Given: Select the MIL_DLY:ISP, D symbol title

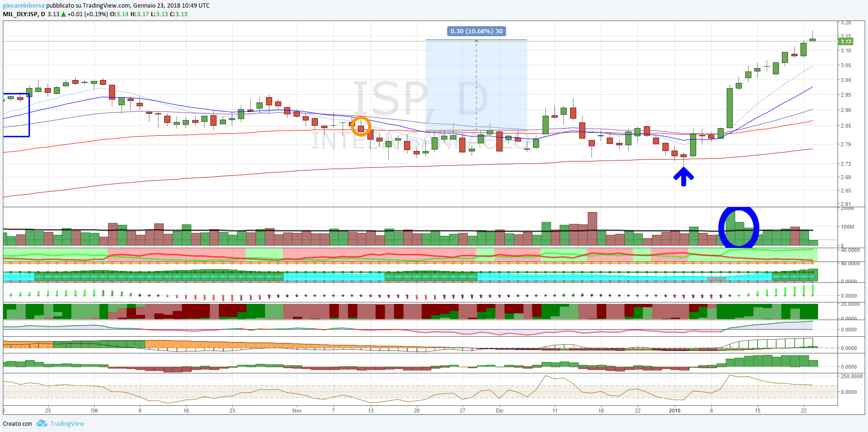Looking at the screenshot, I should (24, 14).
